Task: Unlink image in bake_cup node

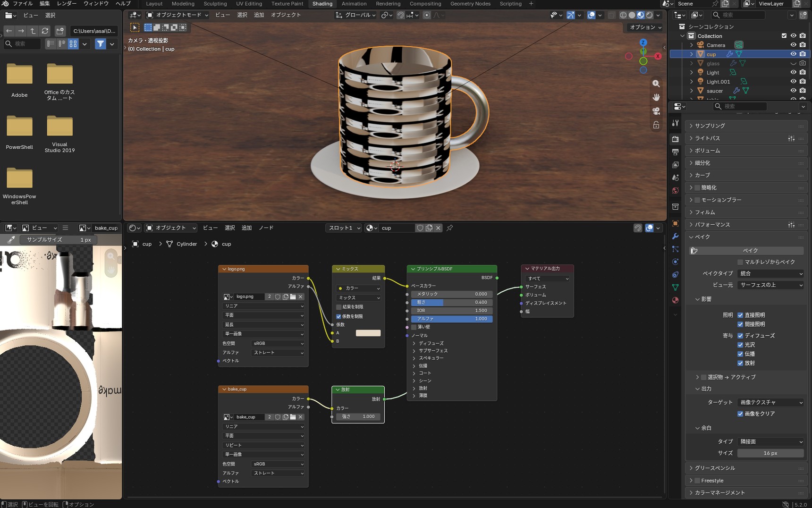Action: (301, 417)
